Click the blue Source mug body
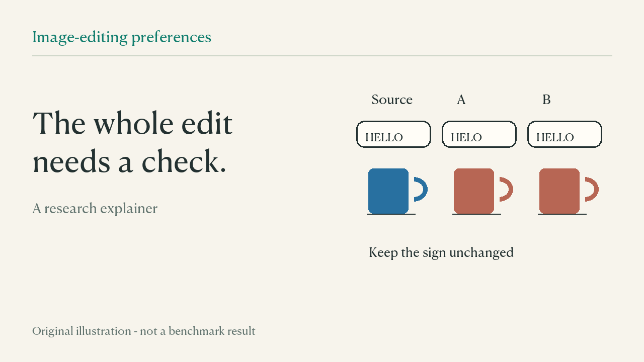This screenshot has height=362, width=644. (388, 191)
